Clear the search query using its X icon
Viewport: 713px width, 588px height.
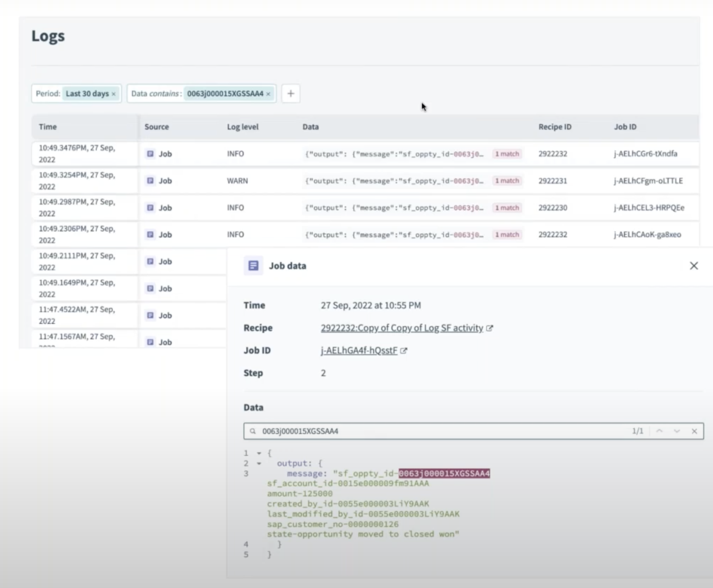[695, 431]
